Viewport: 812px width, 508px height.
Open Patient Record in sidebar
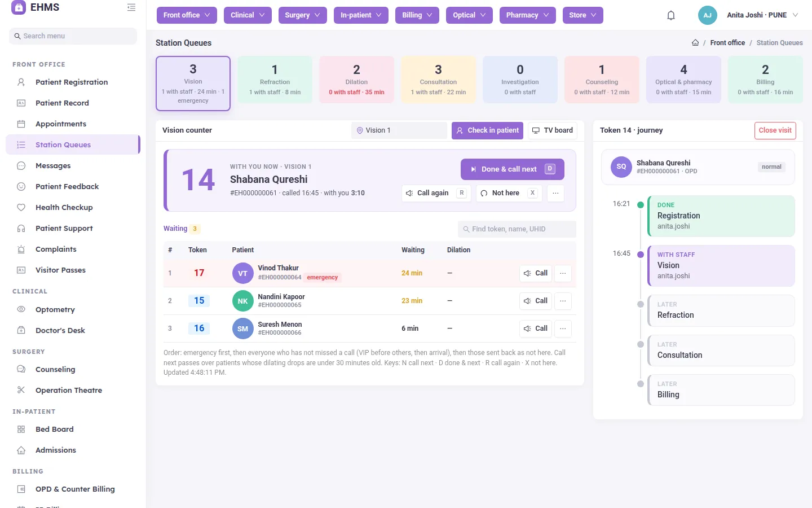[73, 103]
